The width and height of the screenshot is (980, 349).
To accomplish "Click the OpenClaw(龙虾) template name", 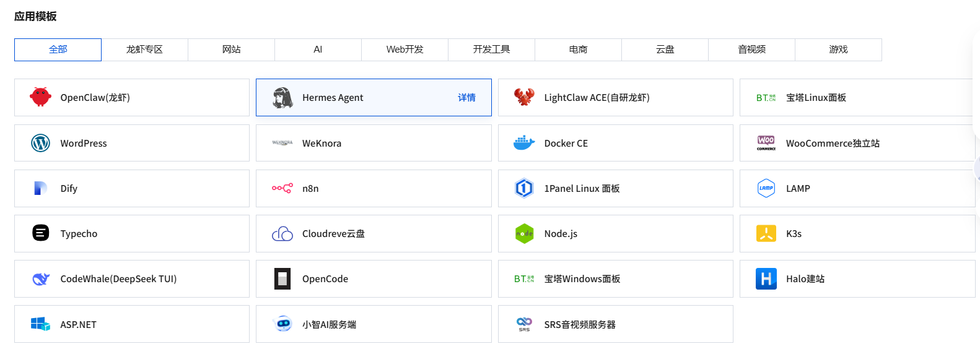I will [x=95, y=98].
